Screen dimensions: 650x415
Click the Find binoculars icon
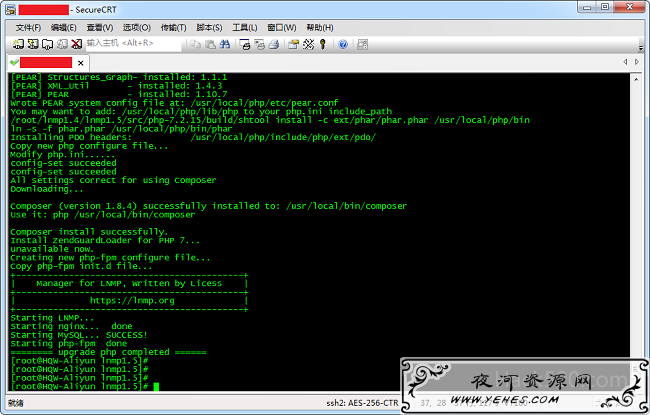pyautogui.click(x=225, y=44)
